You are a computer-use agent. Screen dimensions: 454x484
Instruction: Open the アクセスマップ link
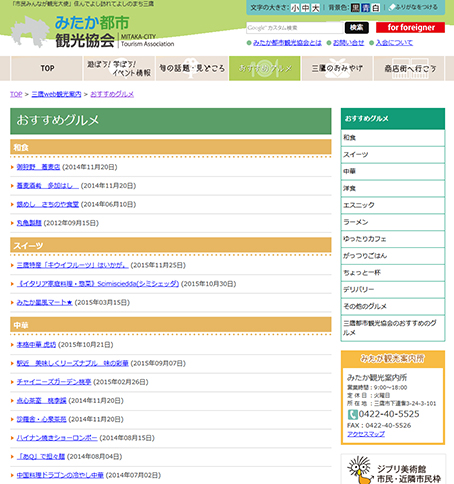pyautogui.click(x=366, y=434)
